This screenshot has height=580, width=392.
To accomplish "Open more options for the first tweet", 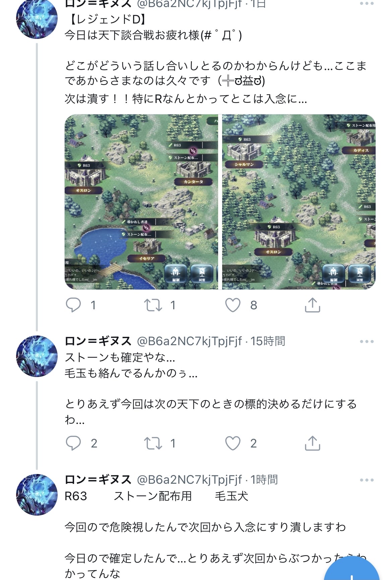I will pyautogui.click(x=367, y=3).
